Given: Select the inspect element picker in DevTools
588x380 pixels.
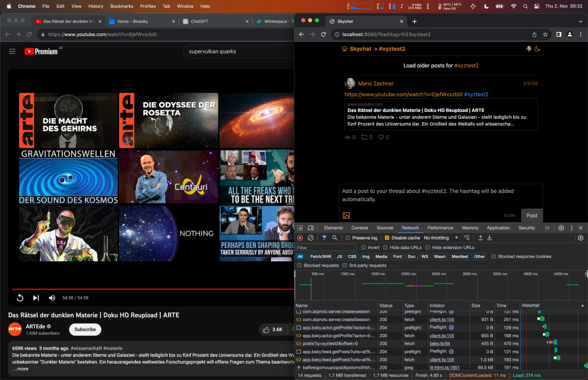Looking at the screenshot, I should coord(300,228).
